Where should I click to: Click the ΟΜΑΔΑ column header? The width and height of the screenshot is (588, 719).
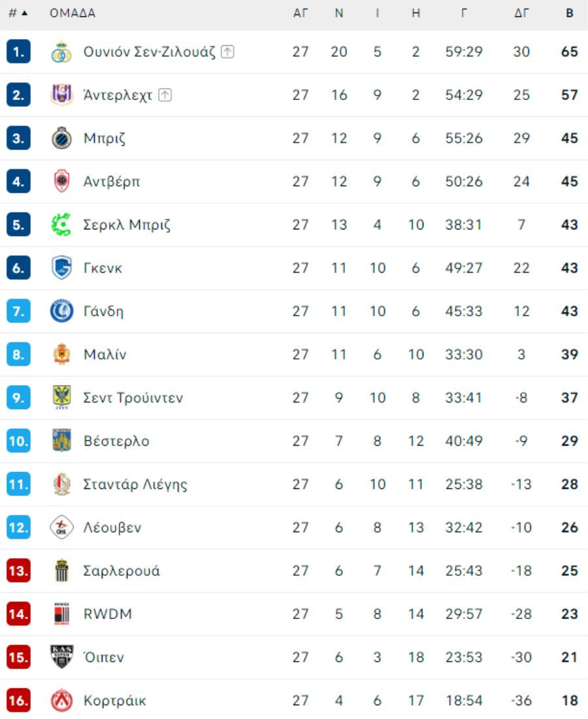point(73,13)
